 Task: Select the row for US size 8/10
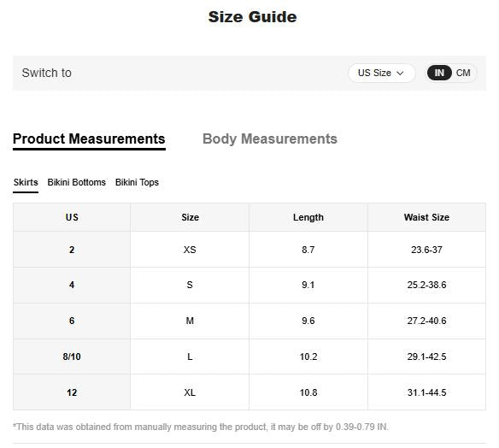click(249, 357)
